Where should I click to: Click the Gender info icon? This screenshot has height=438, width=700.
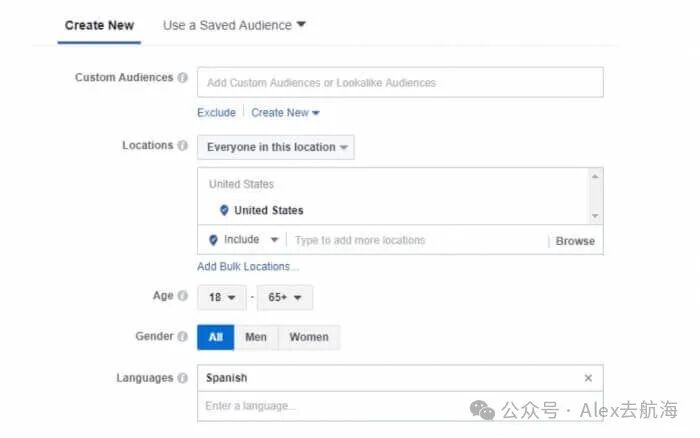click(x=182, y=336)
